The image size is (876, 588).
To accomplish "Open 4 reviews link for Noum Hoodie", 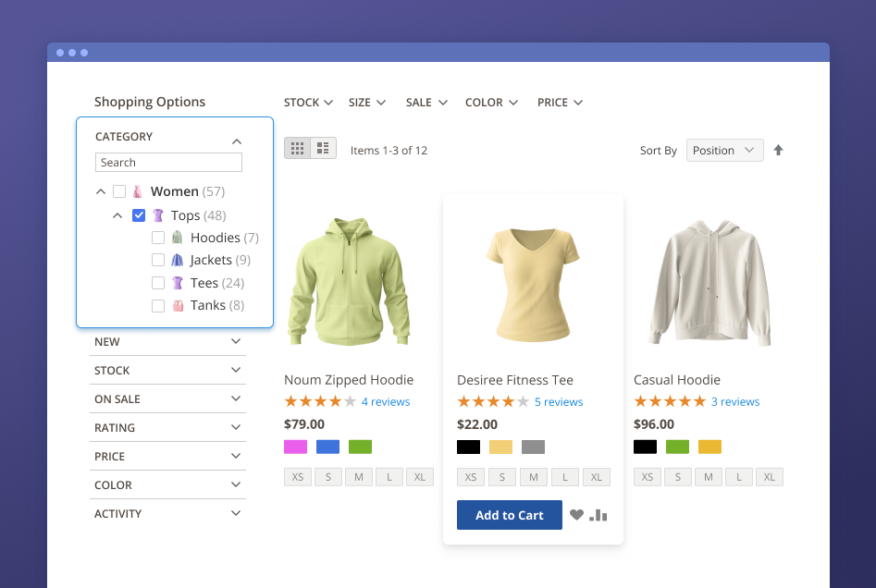I will tap(385, 402).
